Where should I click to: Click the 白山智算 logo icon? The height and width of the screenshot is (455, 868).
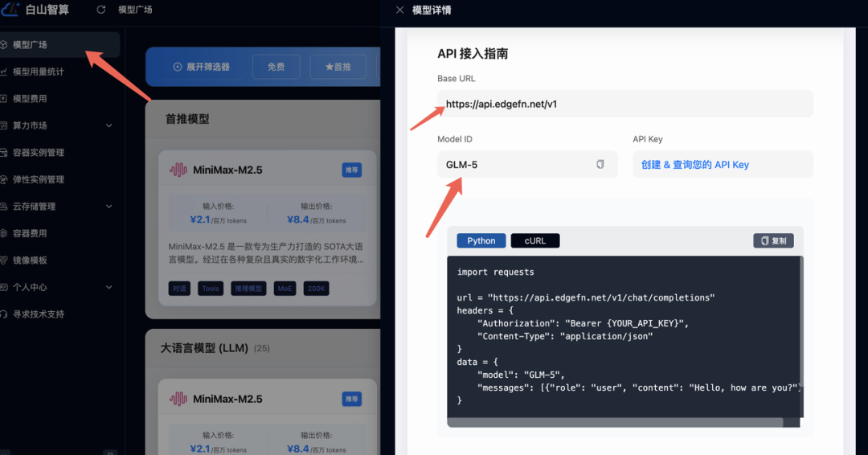[10, 9]
